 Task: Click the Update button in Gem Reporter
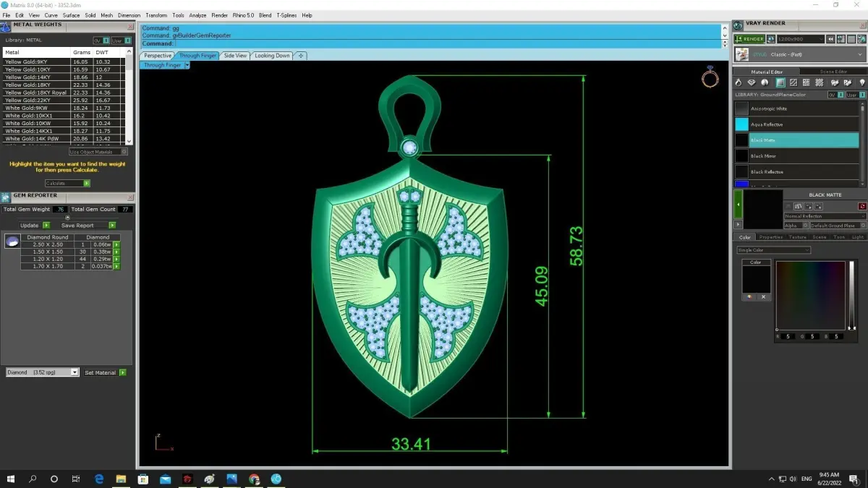tap(34, 225)
